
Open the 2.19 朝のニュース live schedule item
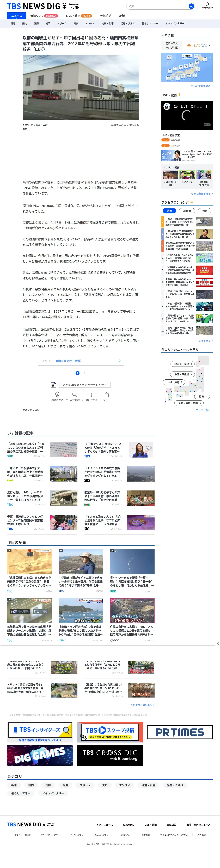[x=187, y=156]
